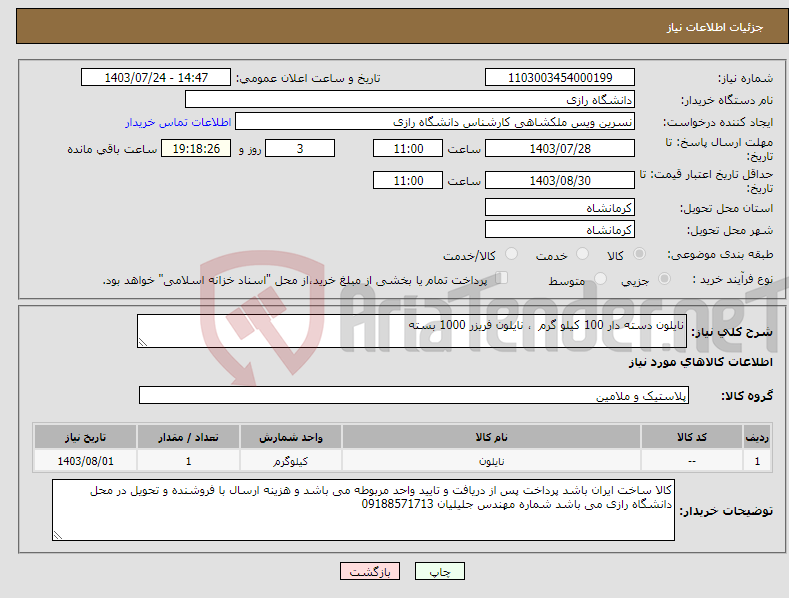Click the تعداد / مقدار column header
789x598 pixels.
188,437
